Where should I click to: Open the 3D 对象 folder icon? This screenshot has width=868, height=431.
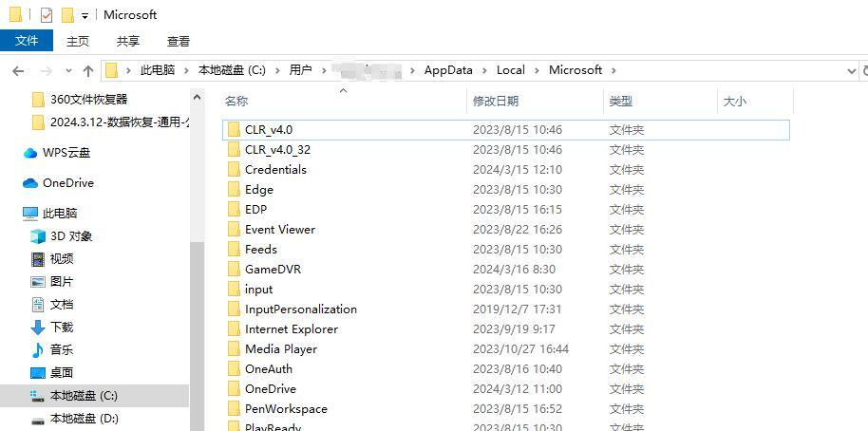pyautogui.click(x=38, y=236)
